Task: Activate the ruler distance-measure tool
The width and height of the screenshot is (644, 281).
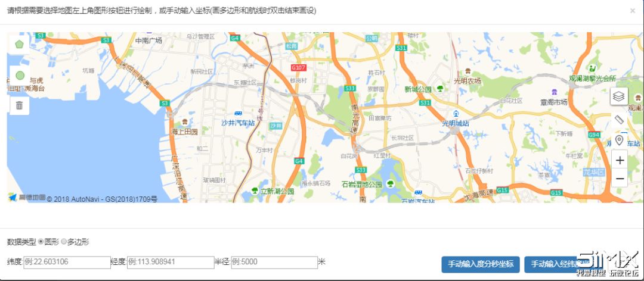Action: coord(619,120)
